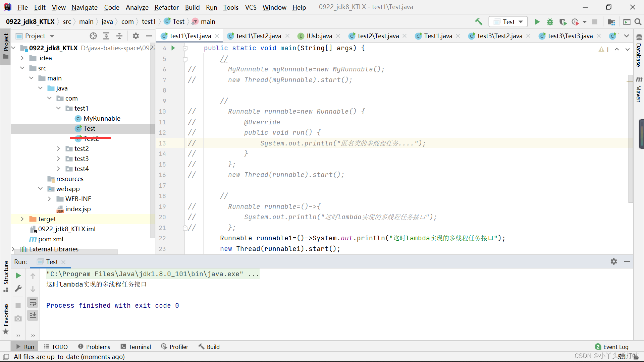Go to previous highlighted error arrow

pos(617,49)
